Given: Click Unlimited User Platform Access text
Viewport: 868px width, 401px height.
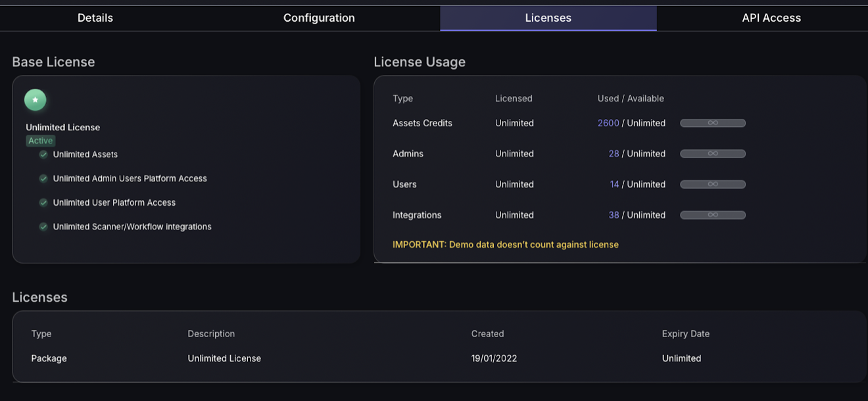Looking at the screenshot, I should (114, 202).
